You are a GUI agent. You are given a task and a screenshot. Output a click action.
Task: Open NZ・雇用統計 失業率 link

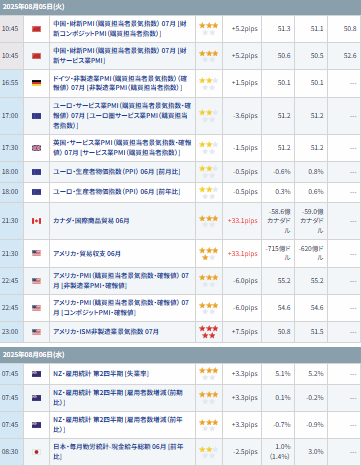point(101,374)
